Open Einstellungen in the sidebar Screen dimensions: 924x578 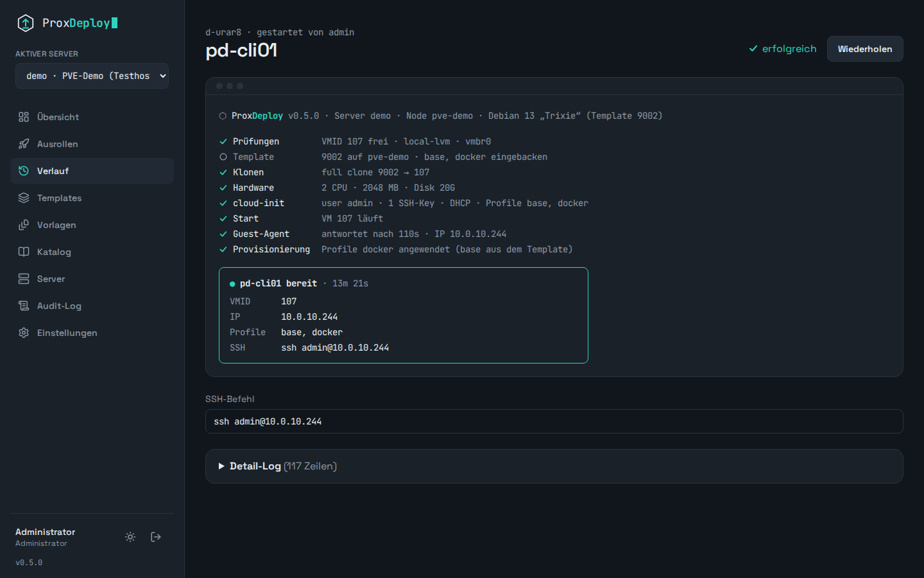pos(92,333)
